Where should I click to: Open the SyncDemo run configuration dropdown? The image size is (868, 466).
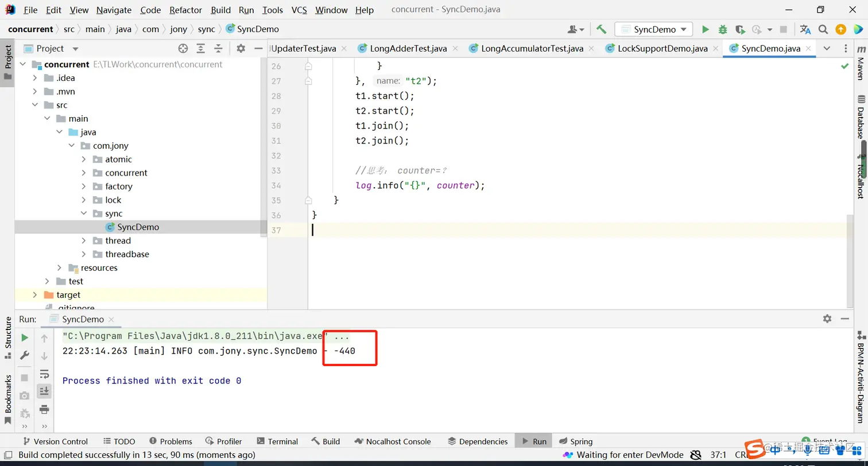point(654,29)
